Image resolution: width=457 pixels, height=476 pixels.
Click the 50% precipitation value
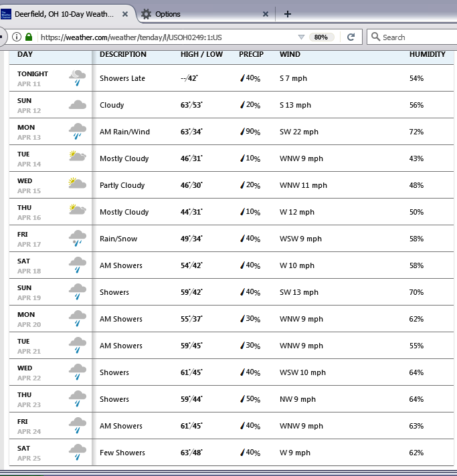[x=253, y=399]
